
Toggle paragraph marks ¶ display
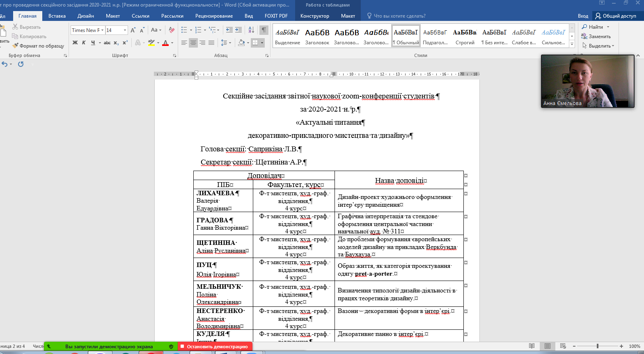[x=264, y=30]
